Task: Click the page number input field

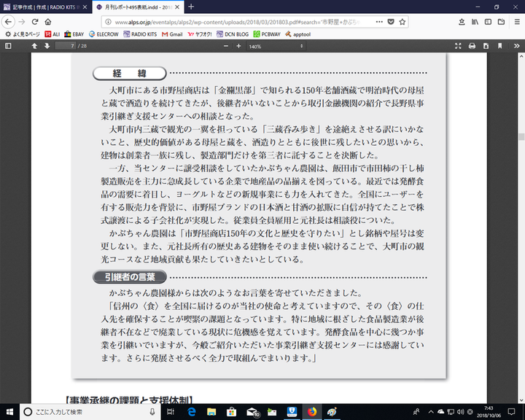Action: pos(68,46)
